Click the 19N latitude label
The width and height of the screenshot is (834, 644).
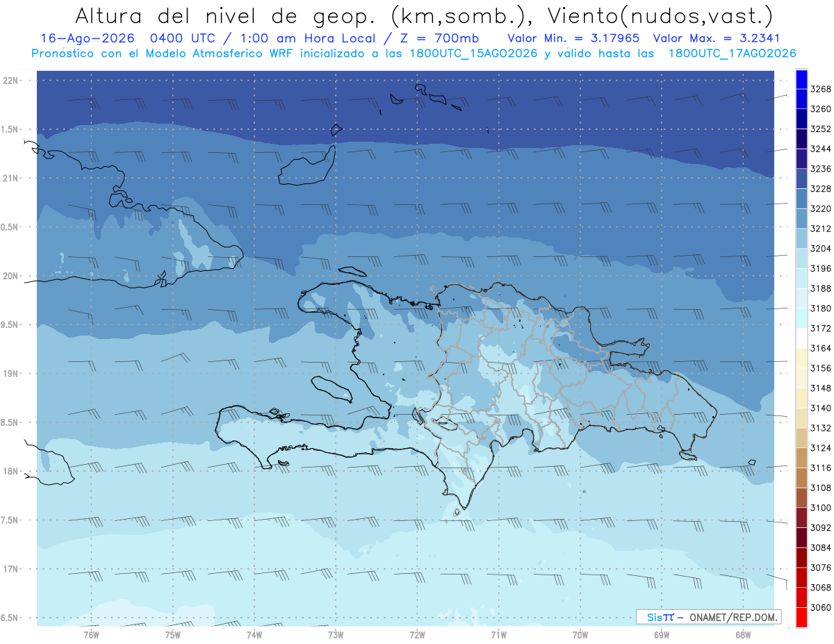12,374
